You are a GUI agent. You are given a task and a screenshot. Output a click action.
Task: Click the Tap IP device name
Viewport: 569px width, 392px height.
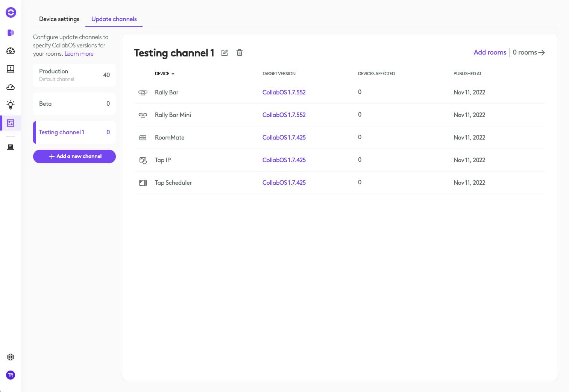pyautogui.click(x=163, y=160)
